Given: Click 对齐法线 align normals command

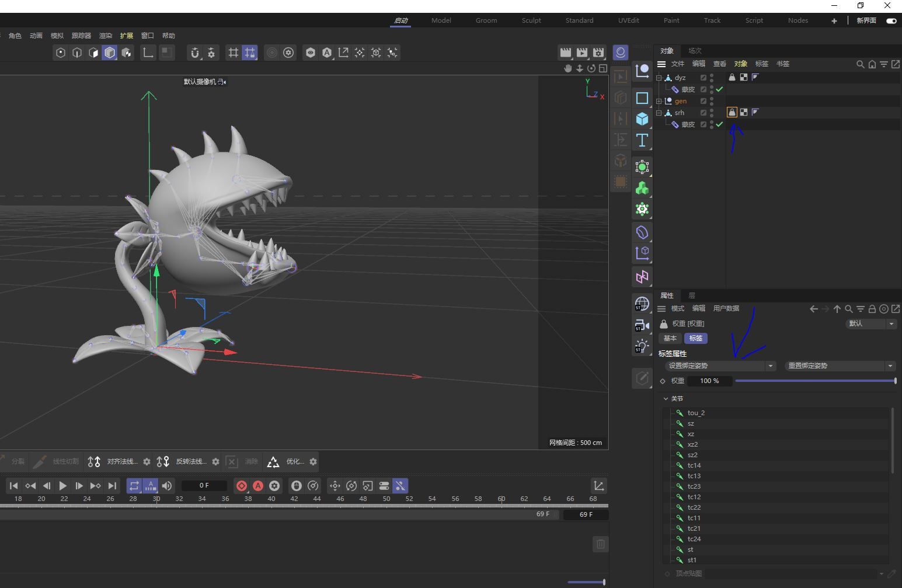Looking at the screenshot, I should click(x=113, y=462).
